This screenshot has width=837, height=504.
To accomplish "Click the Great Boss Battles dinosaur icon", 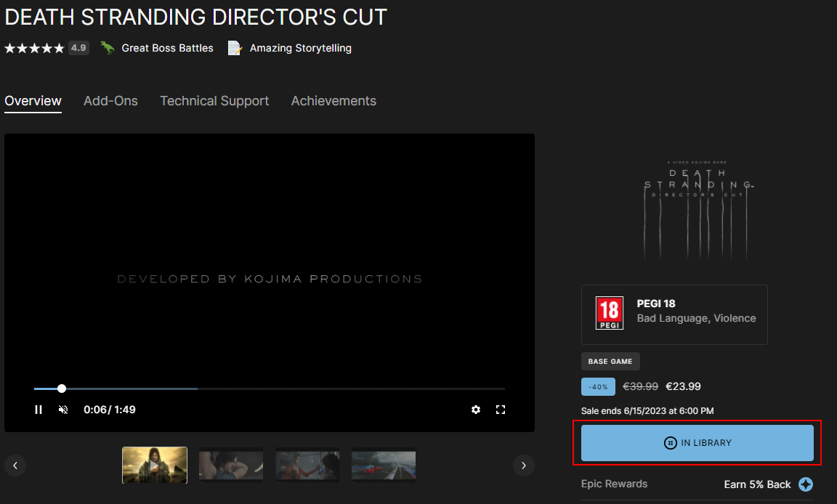I will coord(108,48).
